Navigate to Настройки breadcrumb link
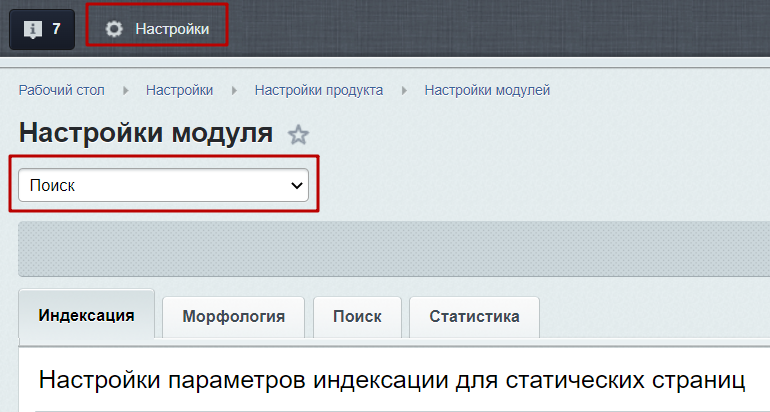The image size is (770, 412). click(179, 90)
